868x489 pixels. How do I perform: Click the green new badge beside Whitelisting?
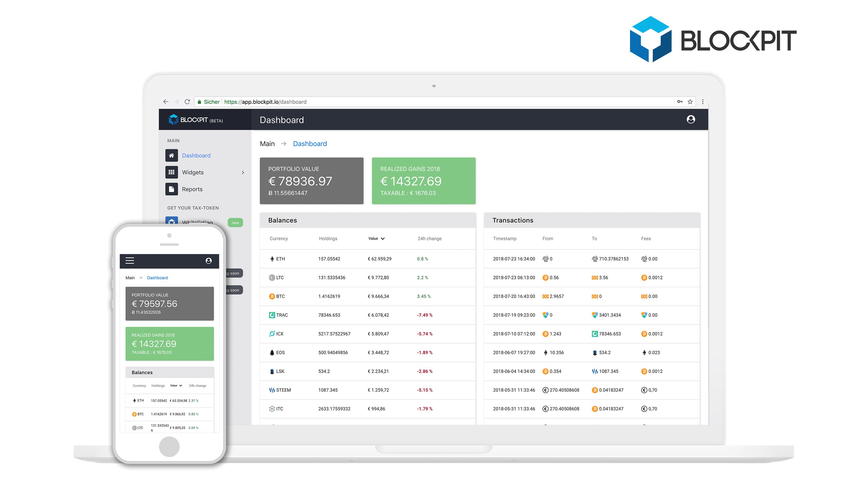tap(235, 222)
